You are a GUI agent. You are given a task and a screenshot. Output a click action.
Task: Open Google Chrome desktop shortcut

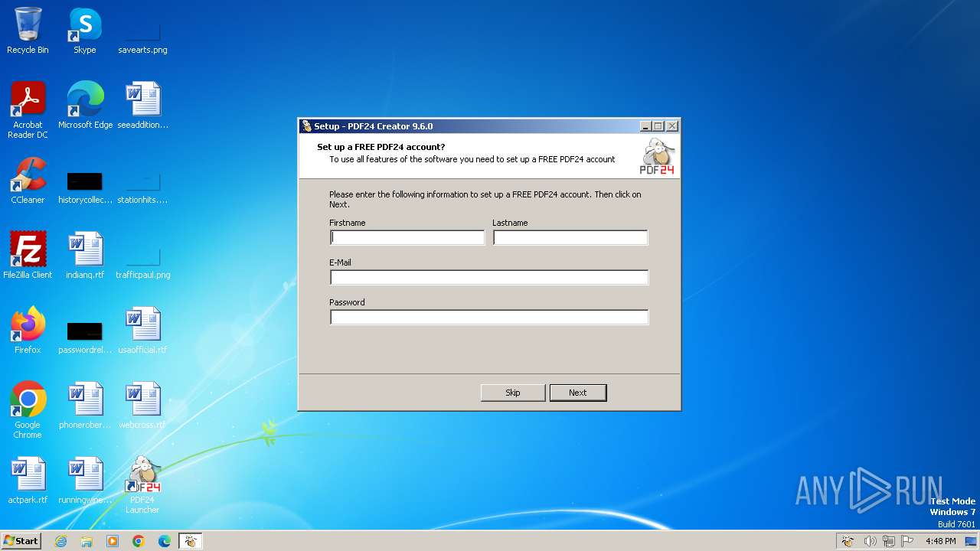[28, 409]
